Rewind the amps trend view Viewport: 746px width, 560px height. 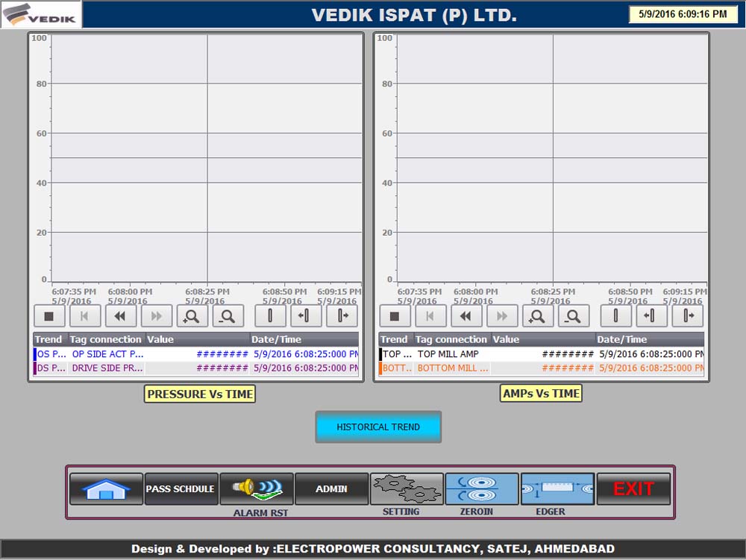coord(466,316)
